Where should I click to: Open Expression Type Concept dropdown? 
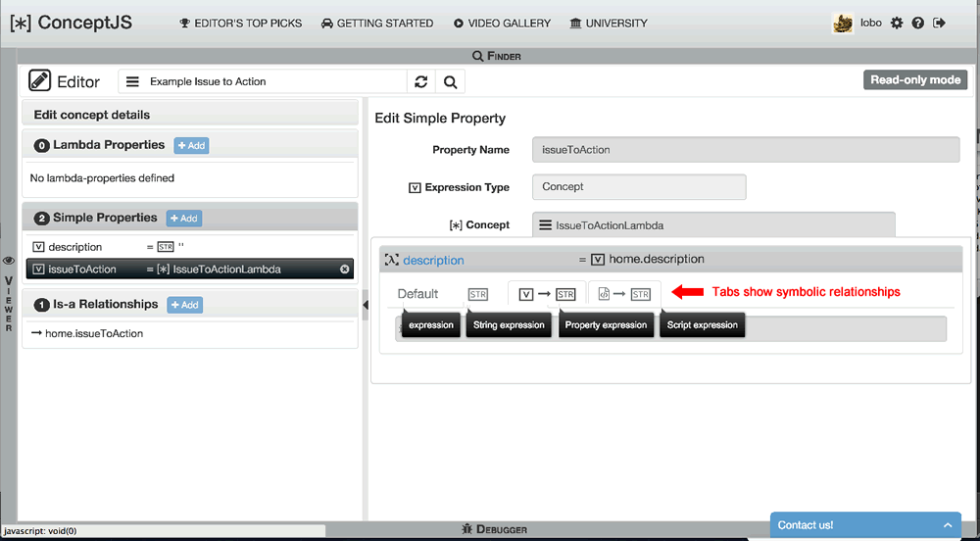(x=639, y=187)
